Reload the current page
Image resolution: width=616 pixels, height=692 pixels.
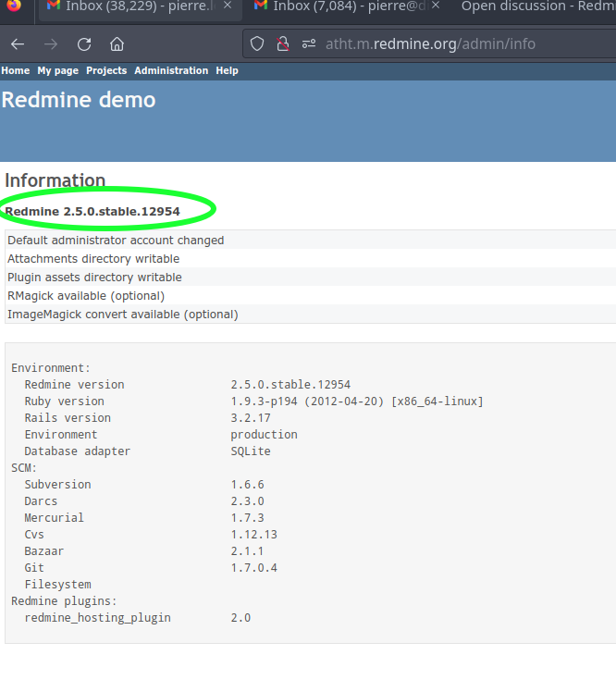84,43
